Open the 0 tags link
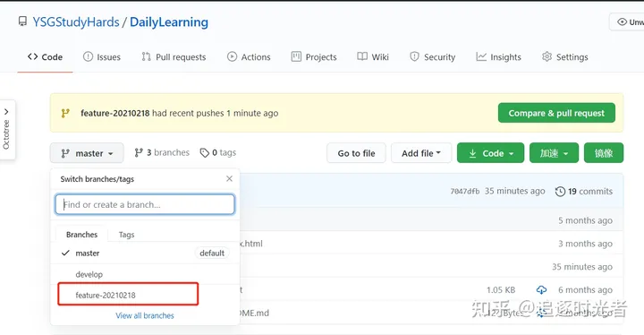Screen dimensions: 644x335 pyautogui.click(x=217, y=152)
